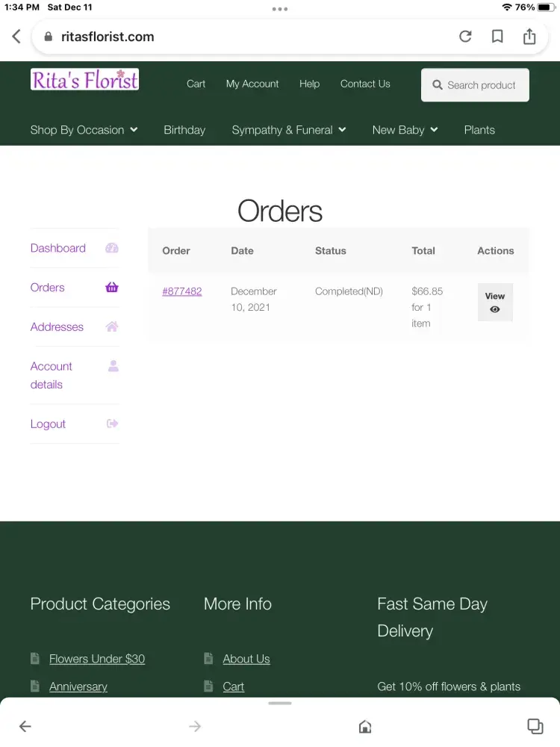Image resolution: width=560 pixels, height=747 pixels.
Task: Expand the Sympathy & Funeral dropdown
Action: [x=342, y=129]
